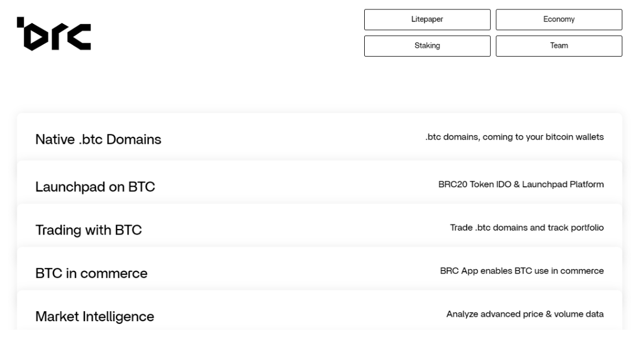644x339 pixels.
Task: Expand the Market Intelligence card
Action: [320, 310]
